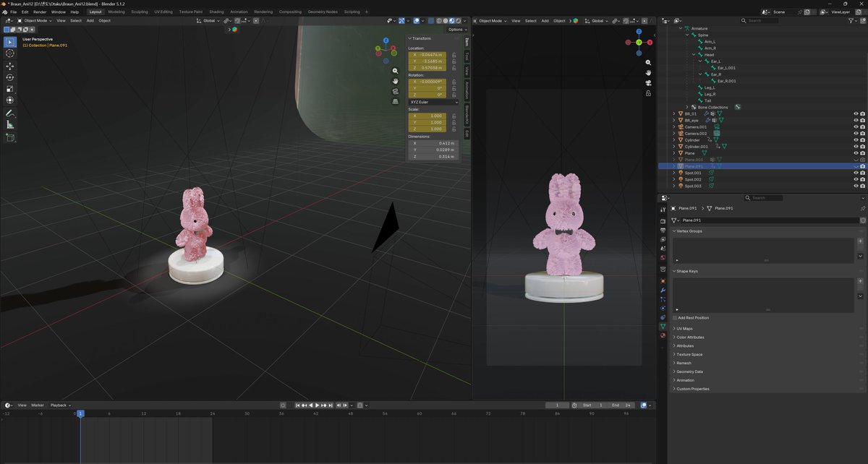Expand the UV Maps panel

click(683, 328)
